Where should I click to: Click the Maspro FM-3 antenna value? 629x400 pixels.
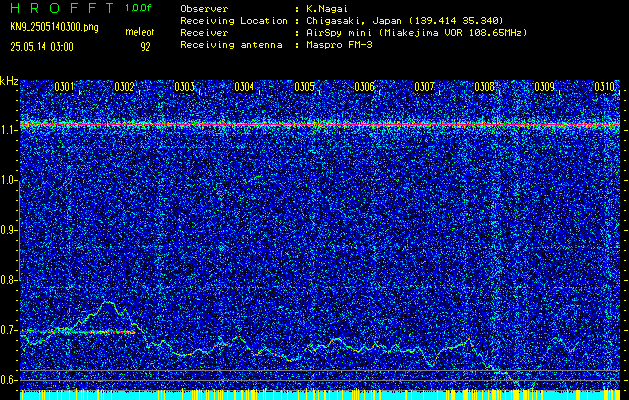[x=339, y=45]
